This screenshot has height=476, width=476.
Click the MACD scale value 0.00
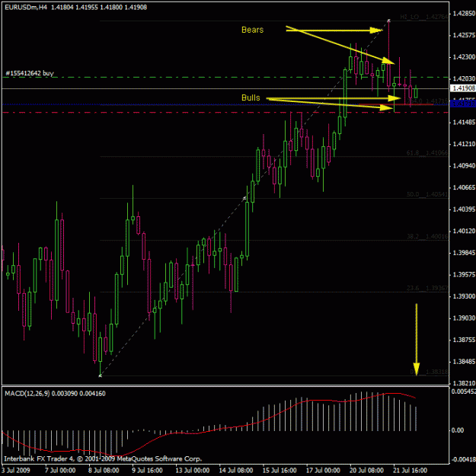coord(458,430)
